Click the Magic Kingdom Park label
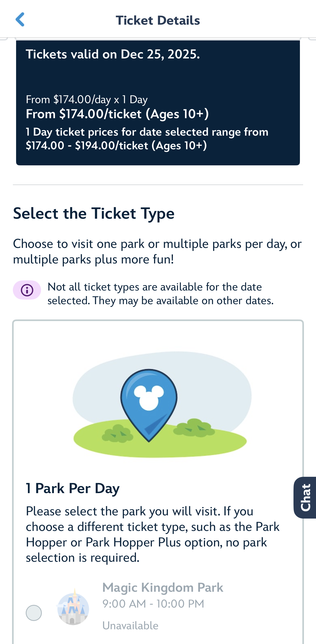Screen dimensions: 316x644 (163, 587)
